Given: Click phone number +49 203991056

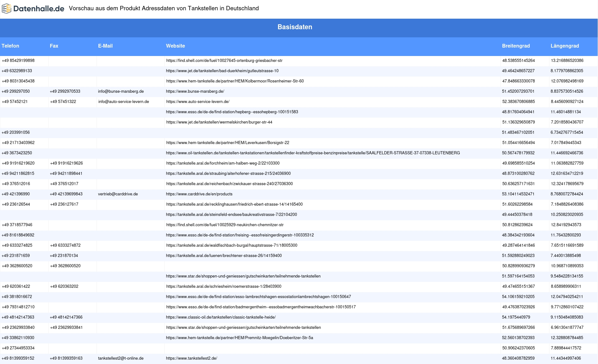Looking at the screenshot, I should click(16, 133).
